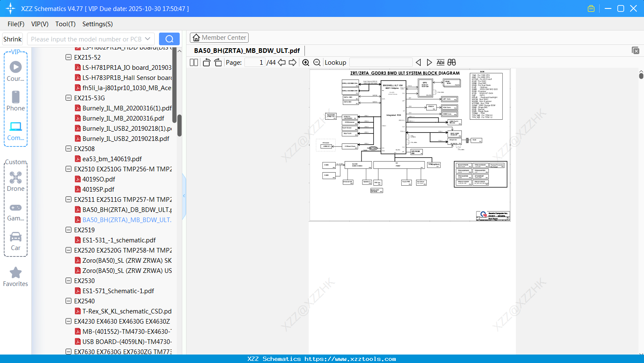Go to the previous page arrow
644x363 pixels.
point(282,63)
